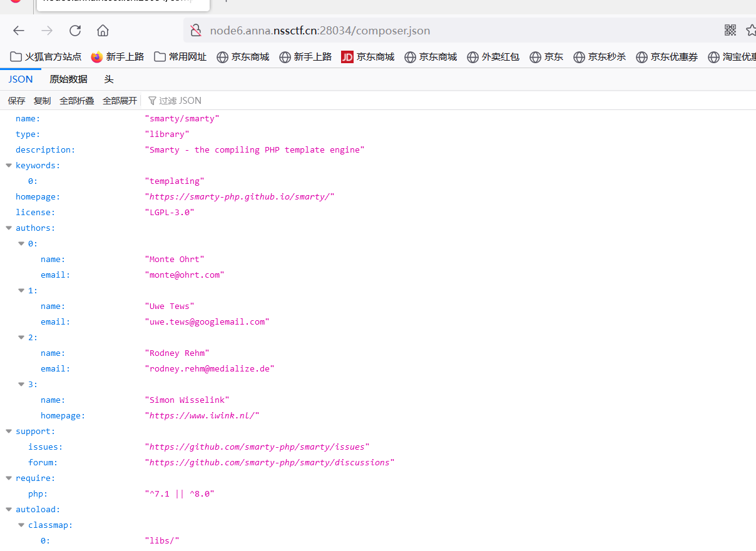Open the 火狐官方站点 bookmark folder

pos(46,57)
